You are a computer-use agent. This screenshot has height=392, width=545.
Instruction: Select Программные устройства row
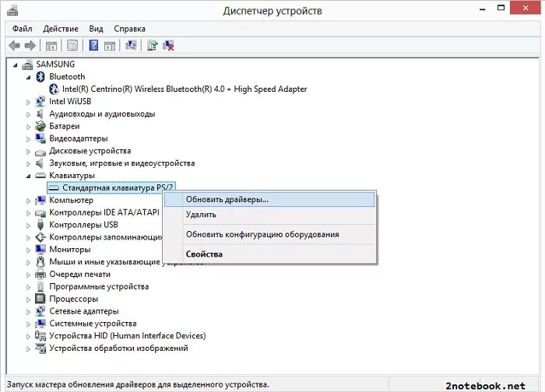(x=99, y=286)
